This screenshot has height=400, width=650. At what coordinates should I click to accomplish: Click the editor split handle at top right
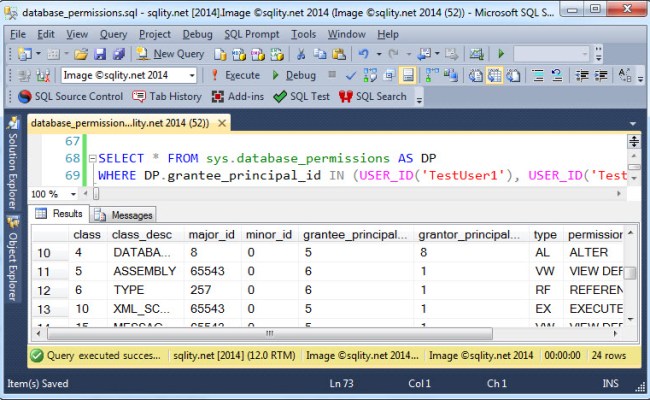(x=633, y=141)
